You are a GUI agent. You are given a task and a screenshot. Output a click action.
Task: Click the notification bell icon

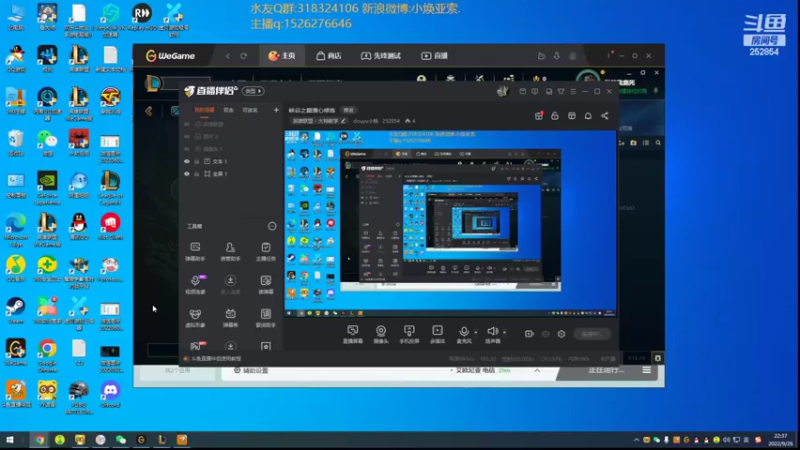tap(588, 116)
